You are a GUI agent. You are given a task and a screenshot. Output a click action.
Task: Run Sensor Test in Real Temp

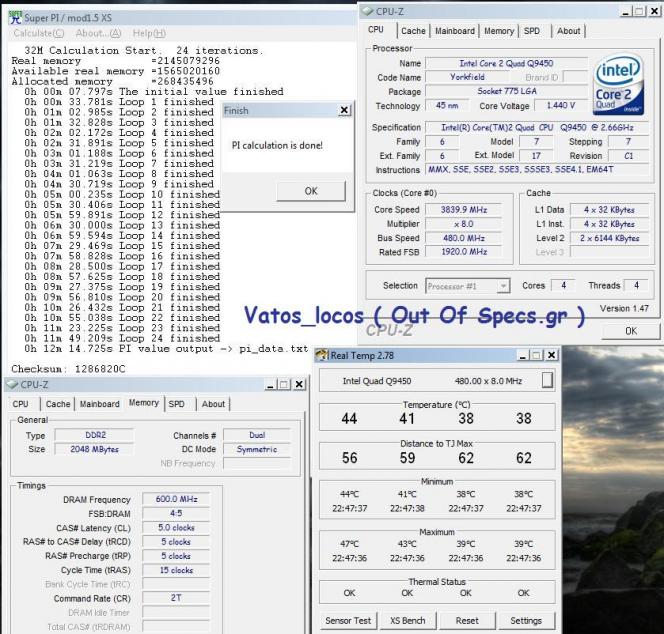click(x=349, y=620)
